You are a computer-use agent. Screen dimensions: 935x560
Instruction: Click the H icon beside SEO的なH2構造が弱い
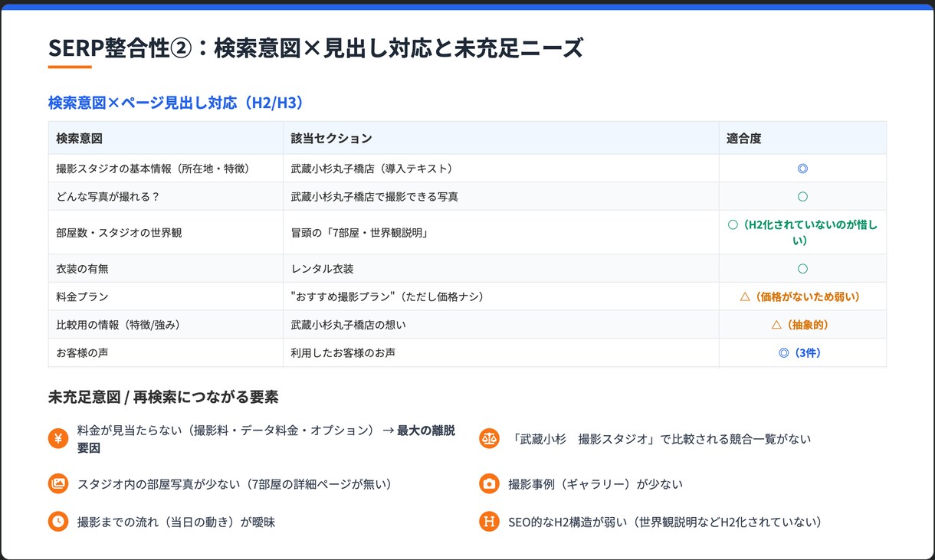489,522
